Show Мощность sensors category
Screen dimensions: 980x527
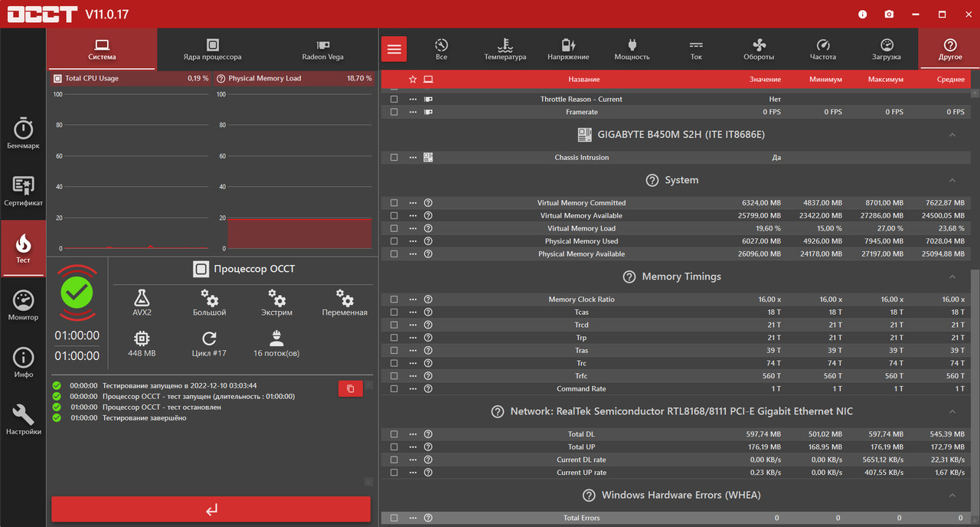click(x=632, y=50)
